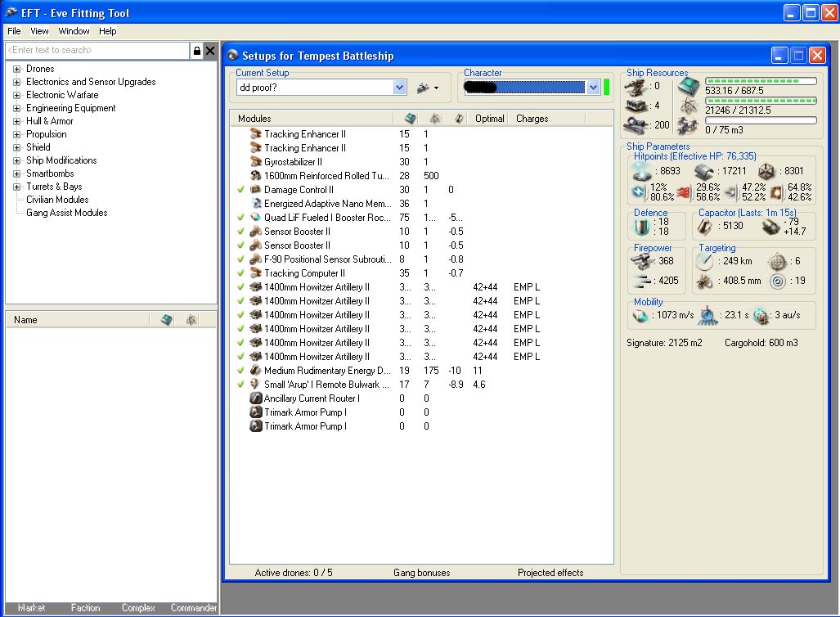Click the powergrid usage progress bar

coord(761,101)
